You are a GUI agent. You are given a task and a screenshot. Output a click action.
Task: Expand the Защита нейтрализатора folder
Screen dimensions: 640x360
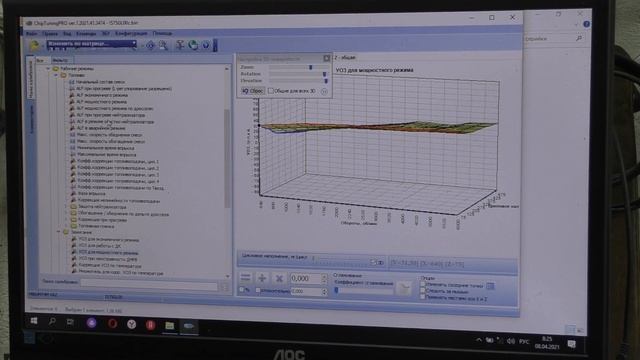pyautogui.click(x=67, y=207)
